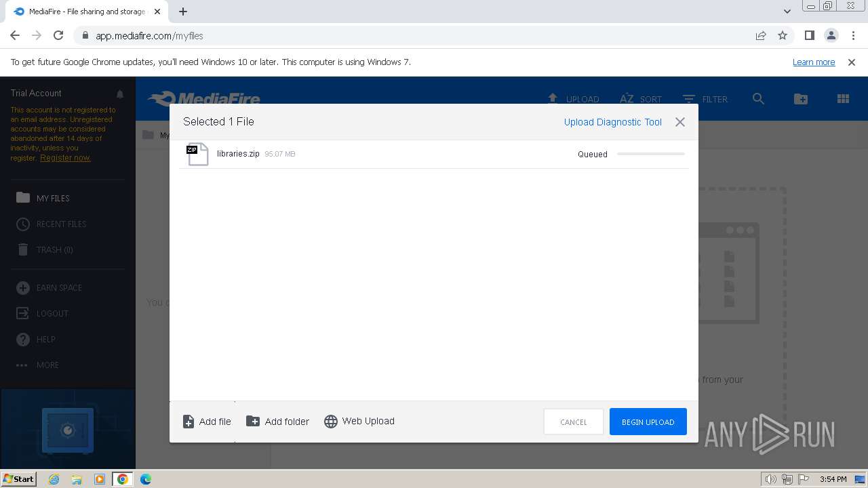The width and height of the screenshot is (868, 488).
Task: Click the Add folder icon
Action: click(x=253, y=421)
